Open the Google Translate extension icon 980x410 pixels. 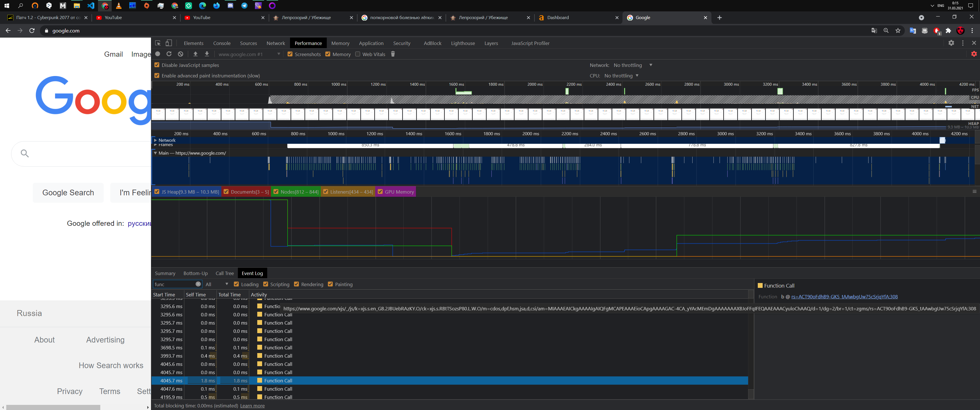tap(913, 30)
